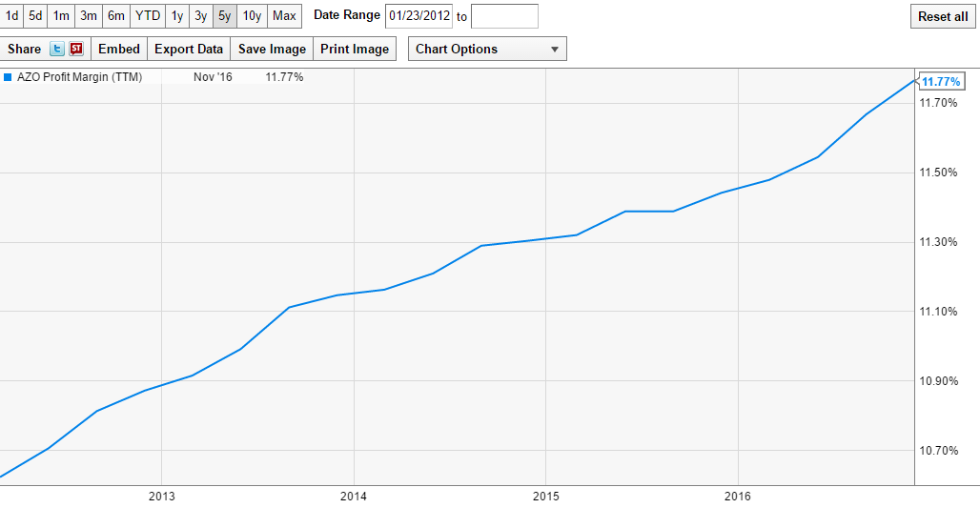Edit the start date field 01/23/2012
This screenshot has height=508, width=980.
tap(419, 16)
